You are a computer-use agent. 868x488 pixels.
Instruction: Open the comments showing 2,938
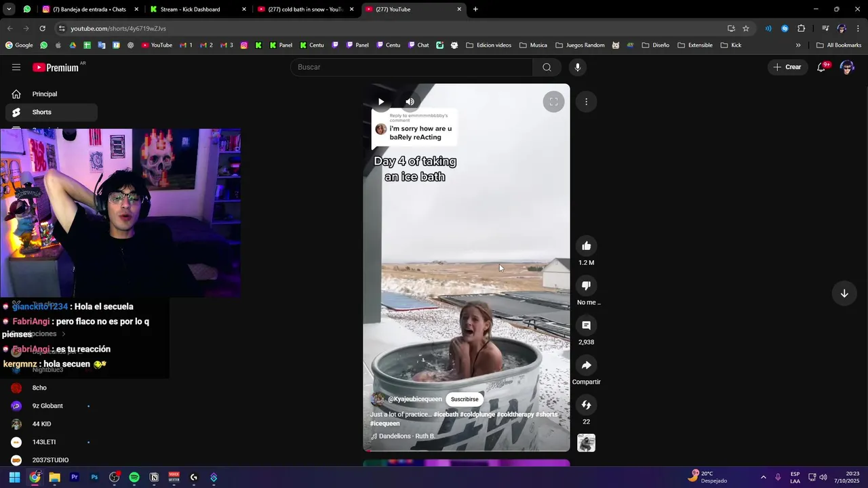coord(587,325)
